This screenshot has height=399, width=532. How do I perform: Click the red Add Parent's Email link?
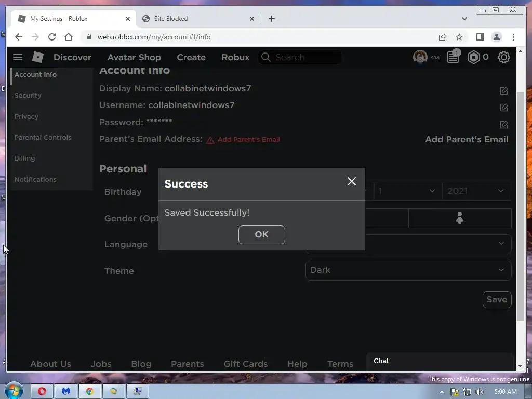[x=249, y=139]
